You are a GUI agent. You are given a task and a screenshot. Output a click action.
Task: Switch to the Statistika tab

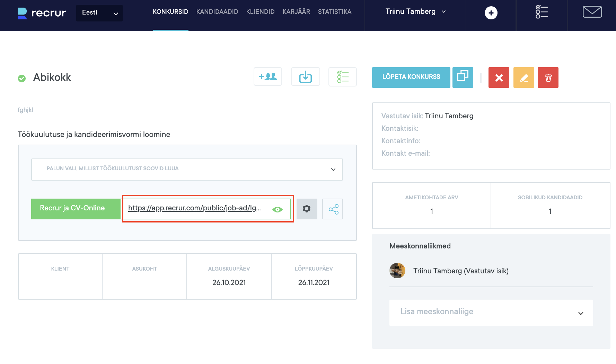(x=334, y=12)
